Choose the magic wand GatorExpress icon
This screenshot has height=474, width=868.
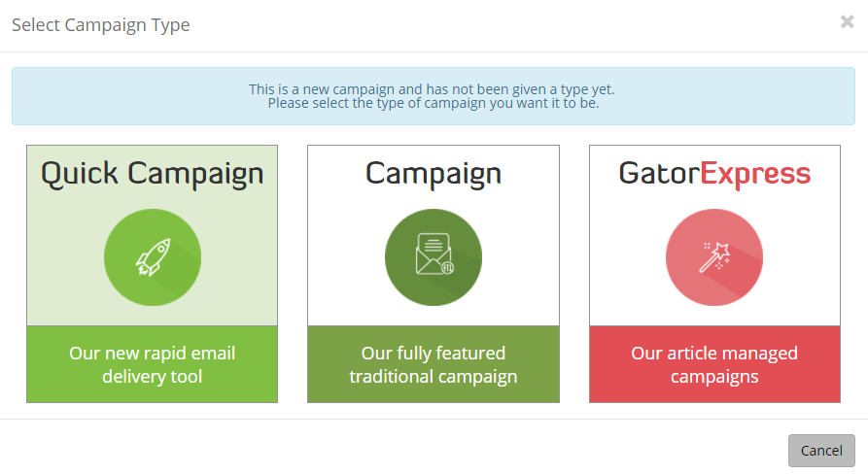pyautogui.click(x=714, y=257)
